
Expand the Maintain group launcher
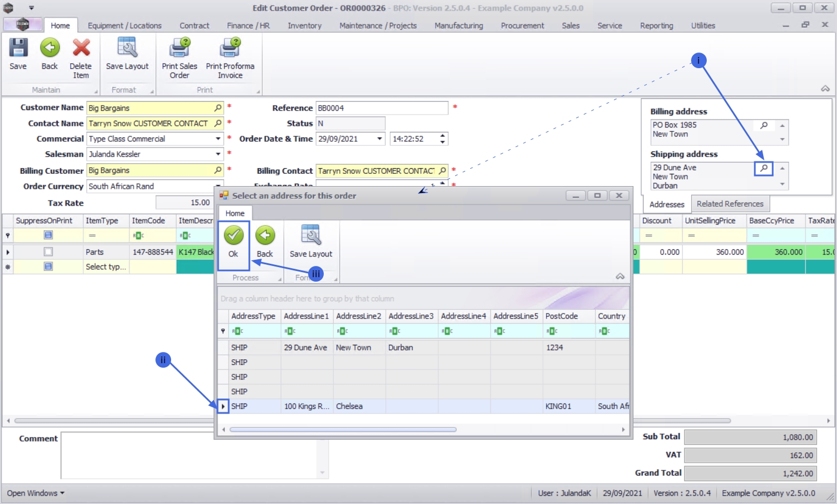click(x=96, y=92)
